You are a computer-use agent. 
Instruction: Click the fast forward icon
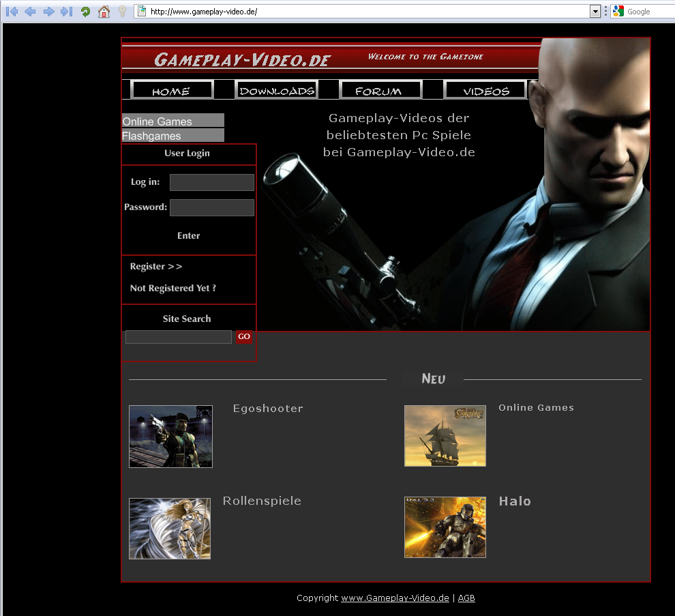coord(67,11)
